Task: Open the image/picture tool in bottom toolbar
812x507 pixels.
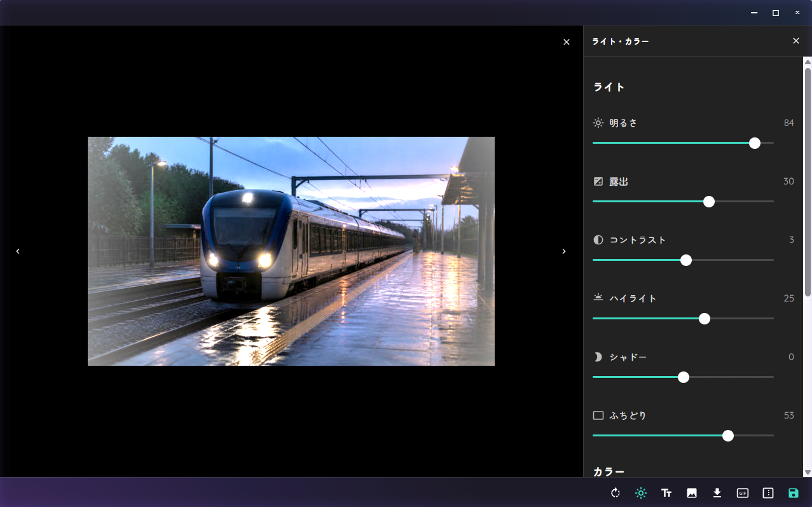Action: pos(692,493)
